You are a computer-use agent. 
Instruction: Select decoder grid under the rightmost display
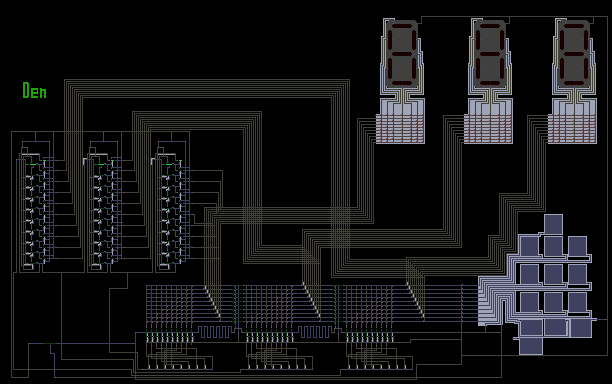[x=572, y=128]
